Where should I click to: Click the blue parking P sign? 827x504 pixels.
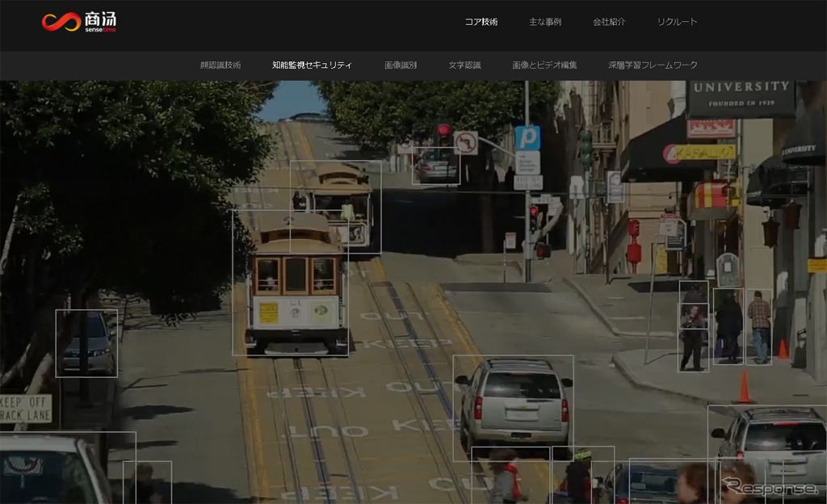point(527,138)
